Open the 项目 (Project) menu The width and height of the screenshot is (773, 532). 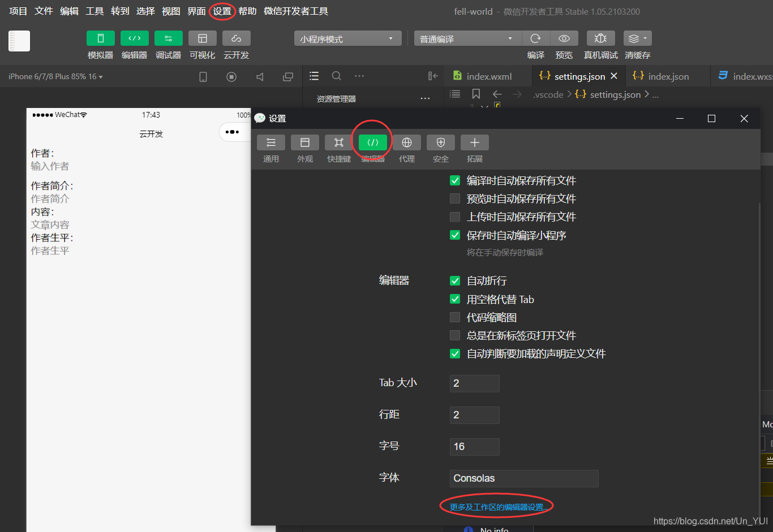pyautogui.click(x=18, y=11)
